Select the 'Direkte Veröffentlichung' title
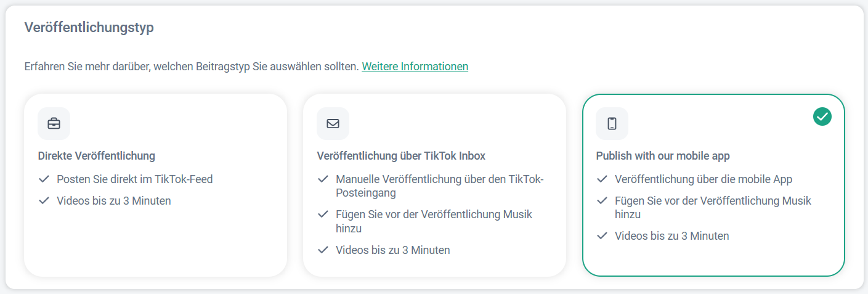This screenshot has width=868, height=294. click(96, 156)
